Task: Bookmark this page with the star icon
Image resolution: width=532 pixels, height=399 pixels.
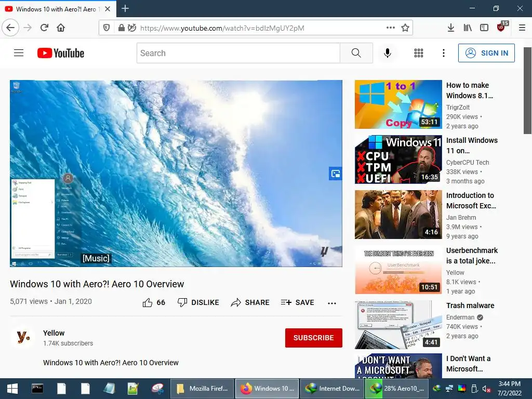Action: click(x=405, y=28)
